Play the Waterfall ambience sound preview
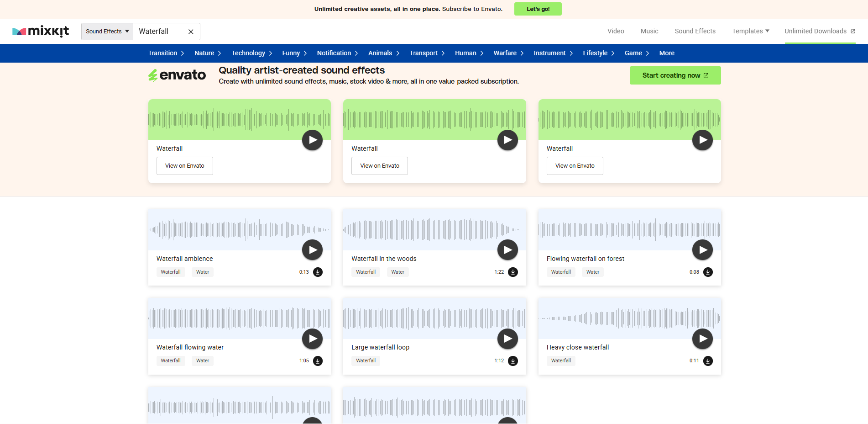 pos(312,249)
